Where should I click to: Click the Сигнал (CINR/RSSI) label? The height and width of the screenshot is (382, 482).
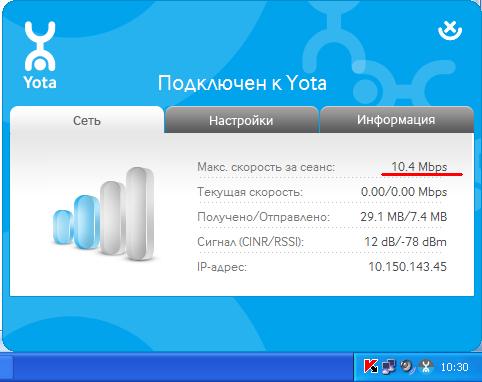pos(251,242)
